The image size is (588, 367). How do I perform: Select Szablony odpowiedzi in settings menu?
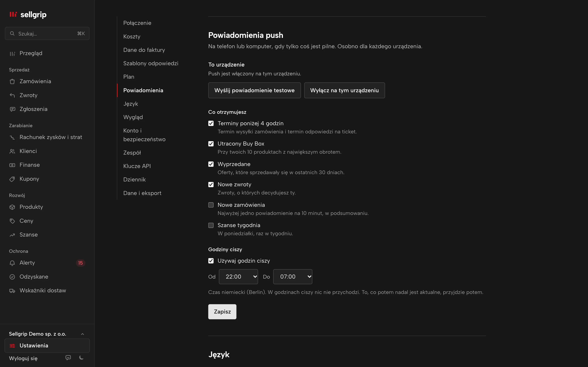tap(151, 63)
